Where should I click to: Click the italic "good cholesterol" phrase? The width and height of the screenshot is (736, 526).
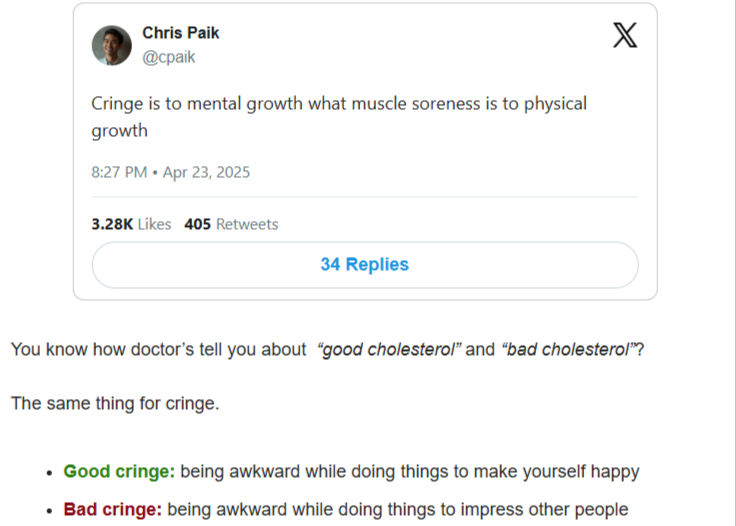click(x=389, y=350)
